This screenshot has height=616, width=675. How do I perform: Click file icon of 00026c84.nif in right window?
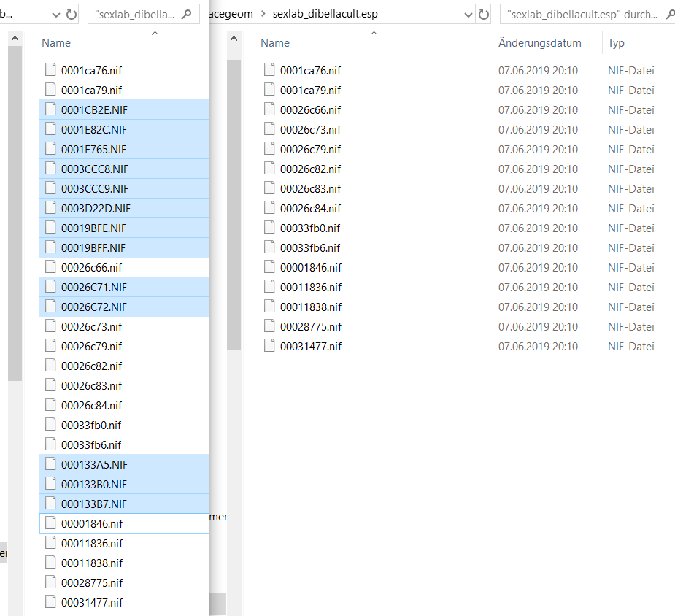[x=269, y=208]
